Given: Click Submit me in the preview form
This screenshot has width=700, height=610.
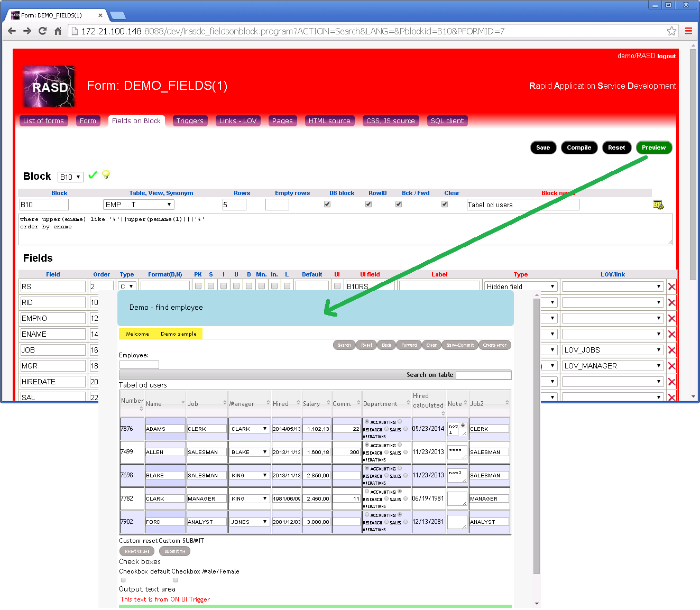Looking at the screenshot, I should [174, 551].
